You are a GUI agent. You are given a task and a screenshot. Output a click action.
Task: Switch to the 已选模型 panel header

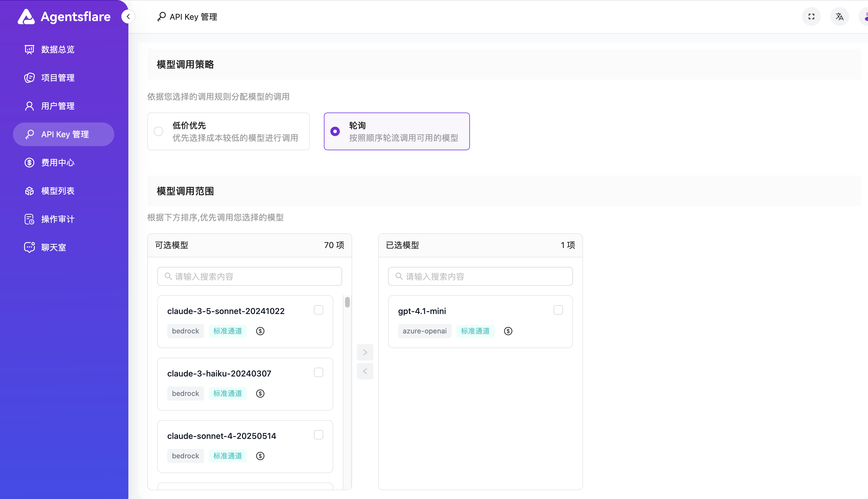point(403,245)
